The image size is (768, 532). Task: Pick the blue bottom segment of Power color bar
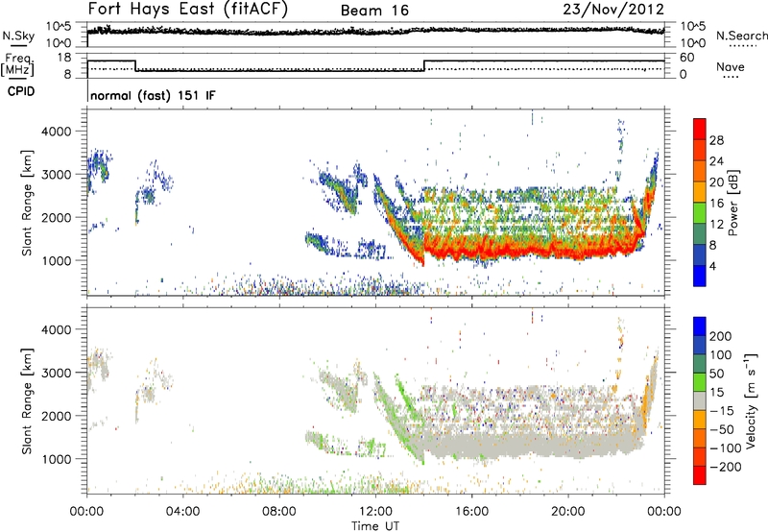tap(700, 276)
